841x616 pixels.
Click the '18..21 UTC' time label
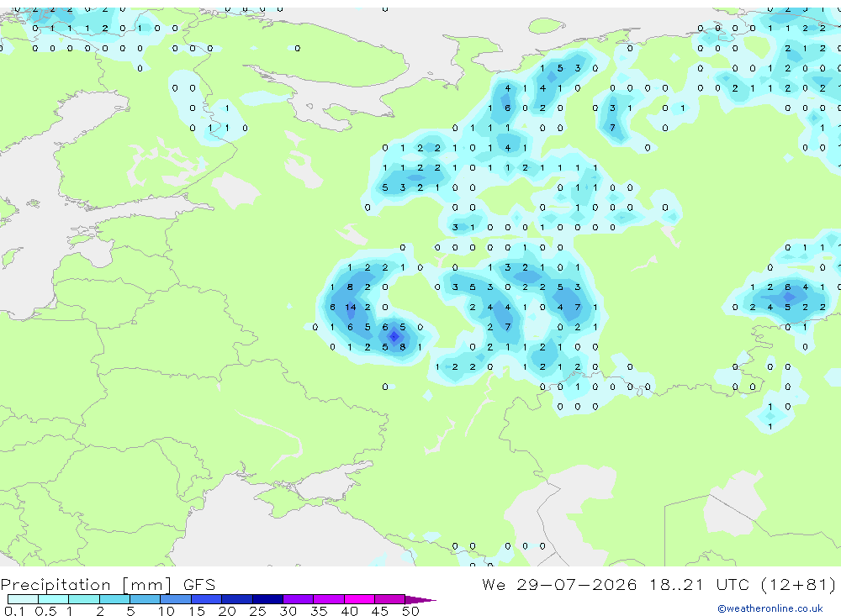[698, 584]
